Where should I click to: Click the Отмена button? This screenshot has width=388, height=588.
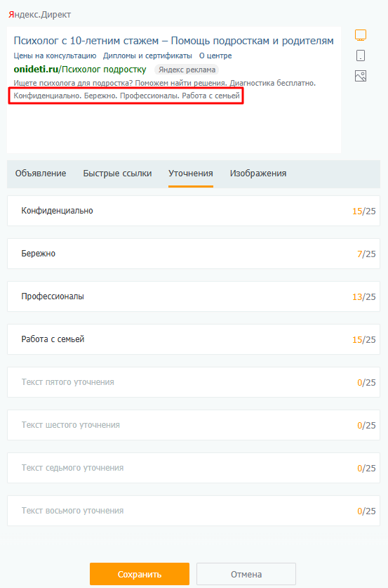[x=246, y=574]
